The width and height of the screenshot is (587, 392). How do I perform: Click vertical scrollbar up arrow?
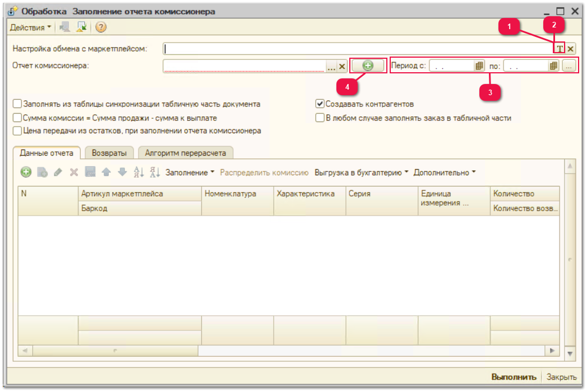pyautogui.click(x=570, y=166)
